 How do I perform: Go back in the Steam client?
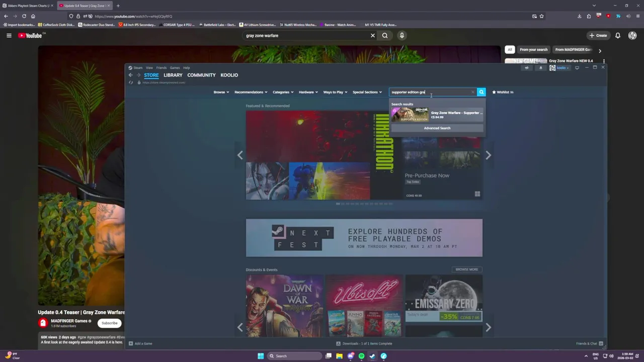[131, 75]
